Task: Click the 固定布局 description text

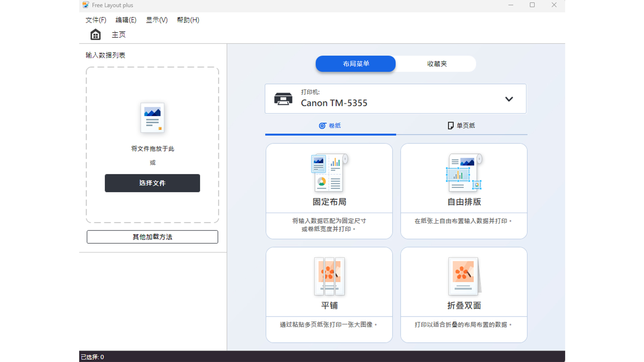Action: click(329, 225)
